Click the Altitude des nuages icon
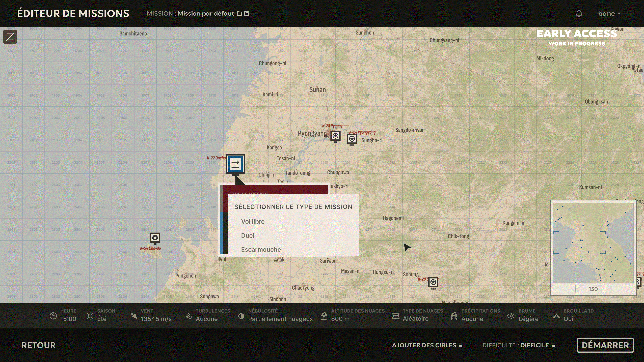The height and width of the screenshot is (362, 644). [324, 316]
